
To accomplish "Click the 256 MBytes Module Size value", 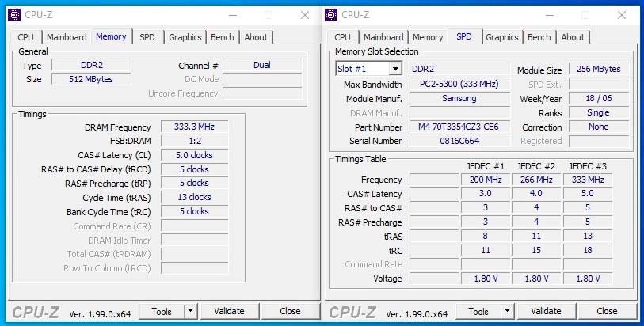I will click(598, 70).
